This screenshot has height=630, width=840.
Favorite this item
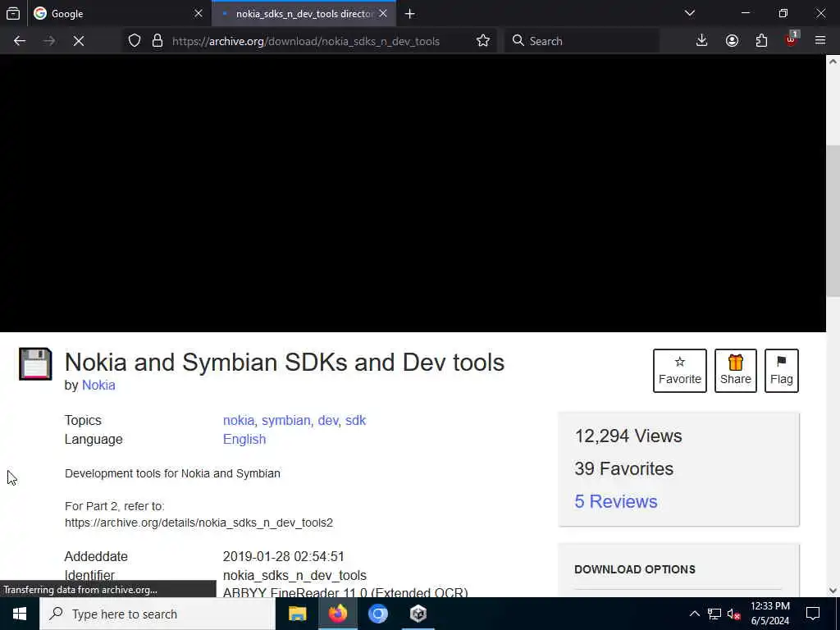(680, 371)
